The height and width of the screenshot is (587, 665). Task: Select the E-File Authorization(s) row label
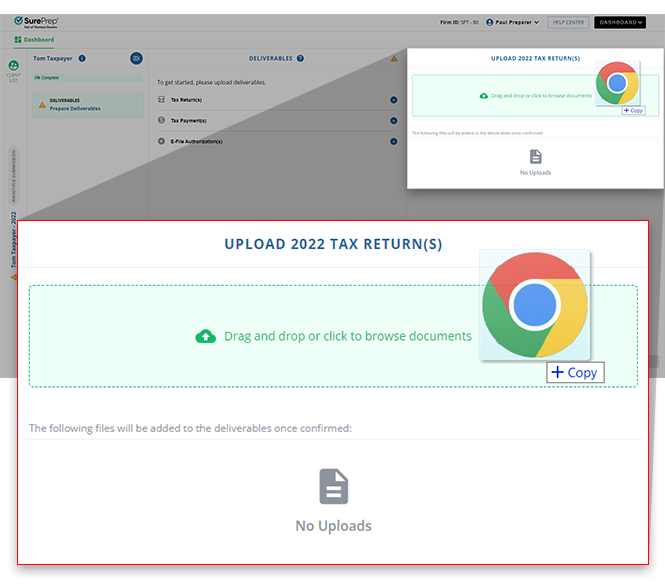[x=196, y=141]
